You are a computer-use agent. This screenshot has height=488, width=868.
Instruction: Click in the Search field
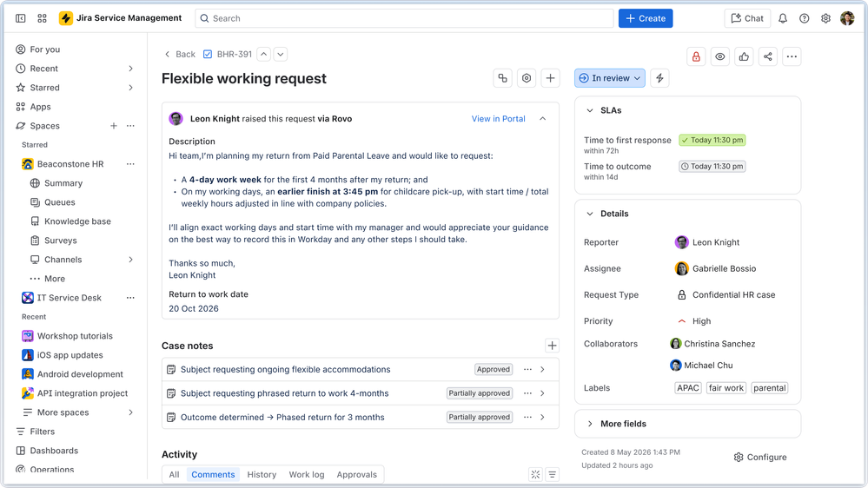click(404, 18)
